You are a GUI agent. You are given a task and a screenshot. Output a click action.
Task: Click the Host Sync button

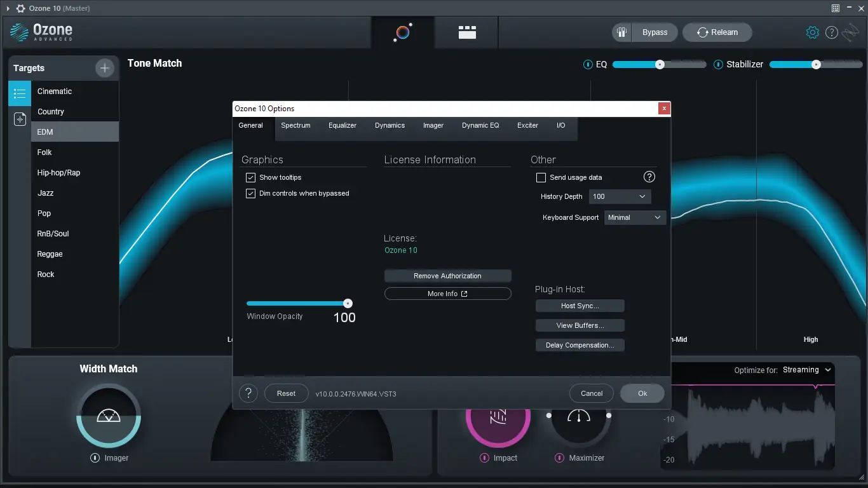coord(580,306)
